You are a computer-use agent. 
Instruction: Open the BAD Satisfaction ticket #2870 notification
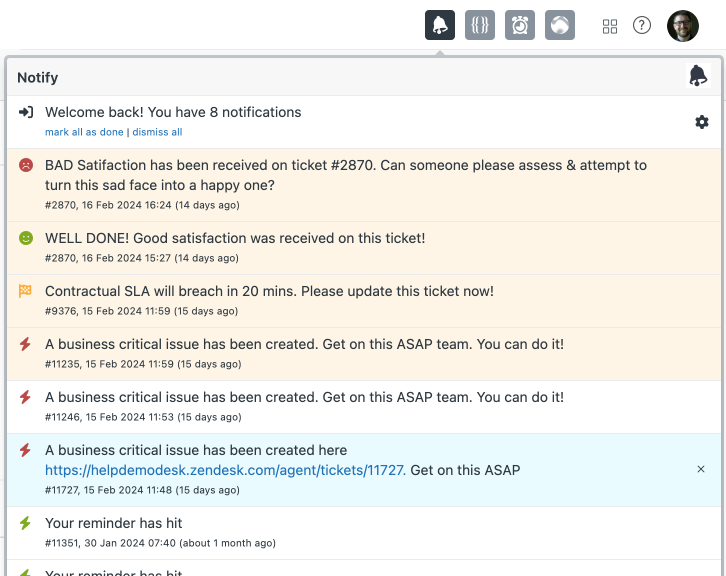click(364, 185)
